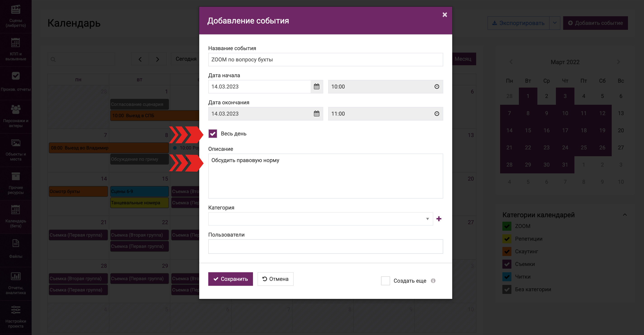The width and height of the screenshot is (644, 335).
Task: Open Объекты и места section
Action: pos(16,150)
